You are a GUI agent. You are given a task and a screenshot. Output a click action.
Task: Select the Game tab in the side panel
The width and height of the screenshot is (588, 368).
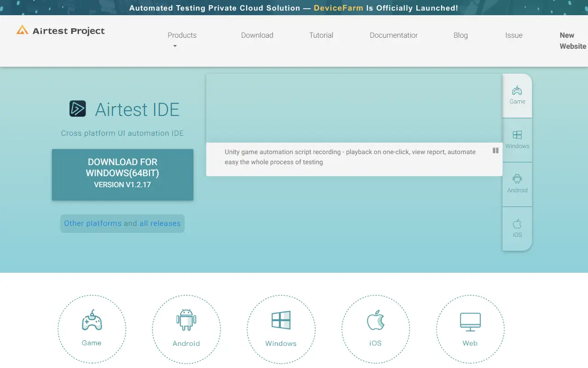[x=517, y=96]
